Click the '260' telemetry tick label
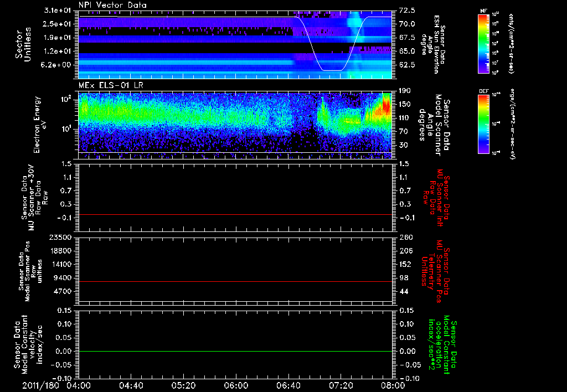The width and height of the screenshot is (567, 392). (405, 238)
